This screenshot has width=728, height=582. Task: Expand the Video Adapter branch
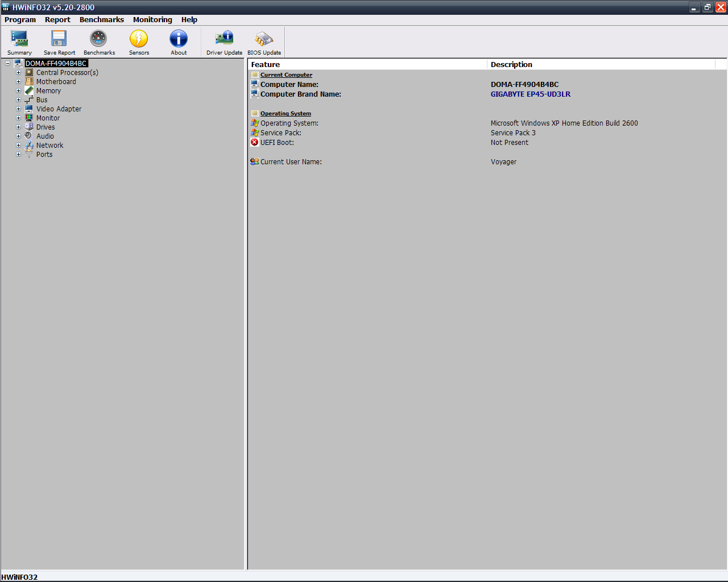click(x=18, y=109)
